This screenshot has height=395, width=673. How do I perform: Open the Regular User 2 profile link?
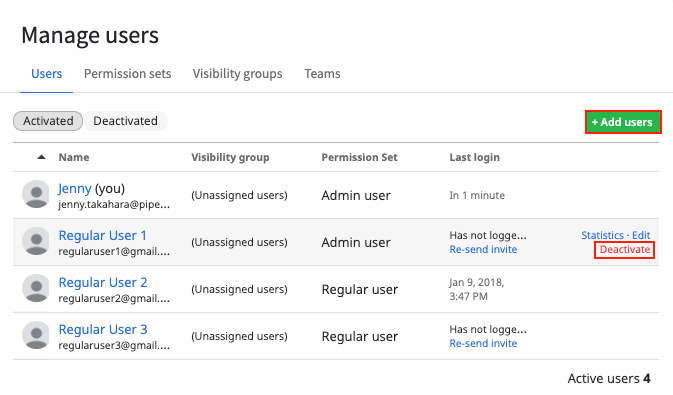click(103, 283)
